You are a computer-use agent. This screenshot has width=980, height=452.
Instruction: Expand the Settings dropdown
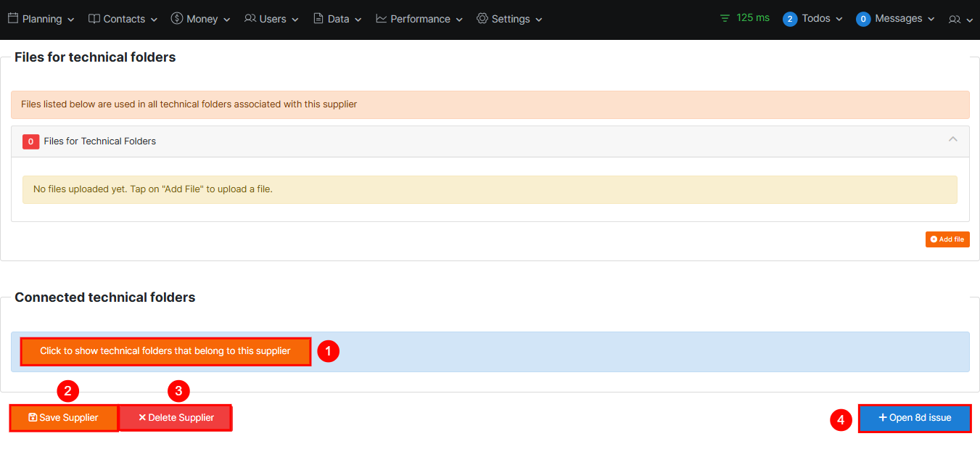[510, 19]
